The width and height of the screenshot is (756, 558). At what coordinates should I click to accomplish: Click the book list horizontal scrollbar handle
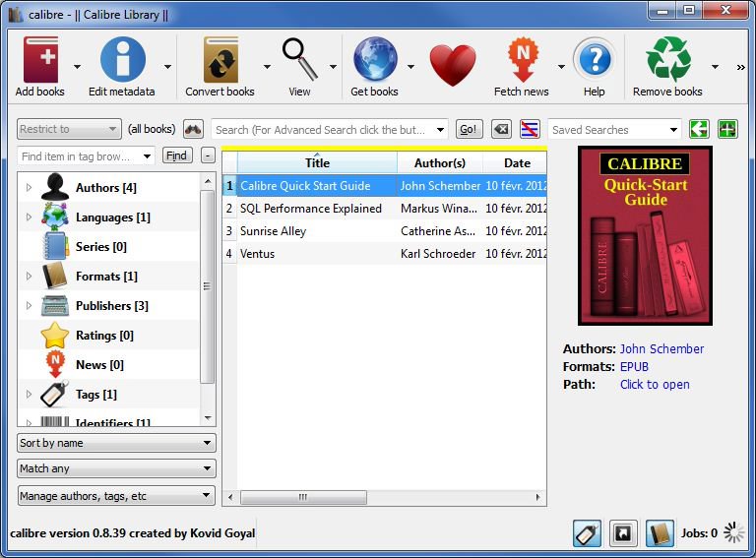[x=303, y=497]
